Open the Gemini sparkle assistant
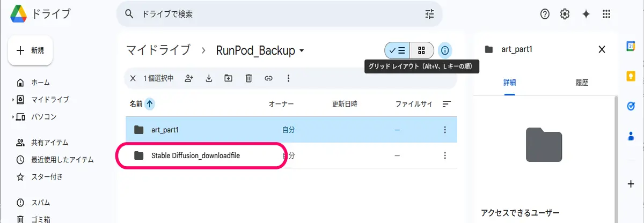Screen dimensions: 644x223 (586, 14)
